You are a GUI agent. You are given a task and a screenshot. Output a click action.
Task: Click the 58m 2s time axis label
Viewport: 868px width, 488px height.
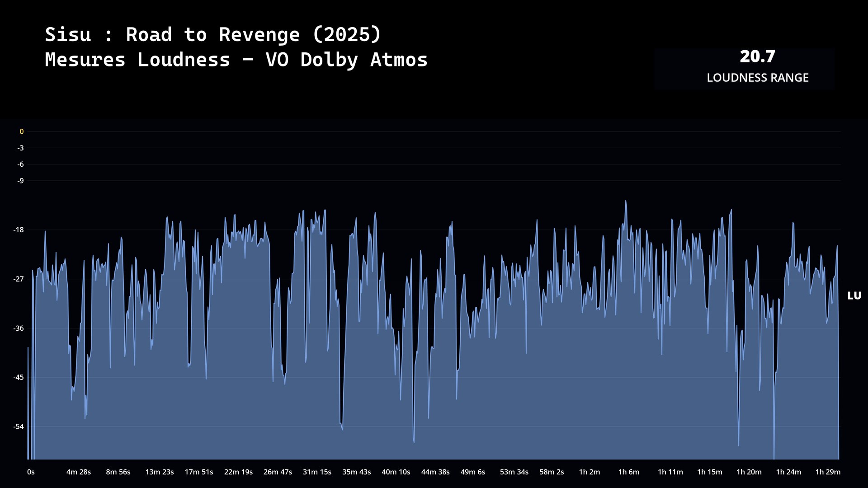(x=552, y=472)
